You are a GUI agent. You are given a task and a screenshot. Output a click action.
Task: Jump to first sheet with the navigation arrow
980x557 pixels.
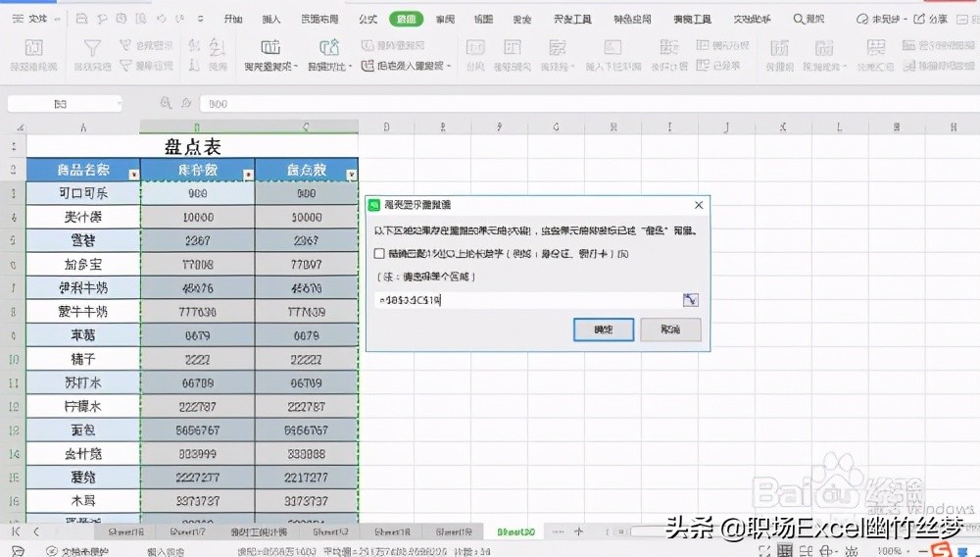pos(17,532)
